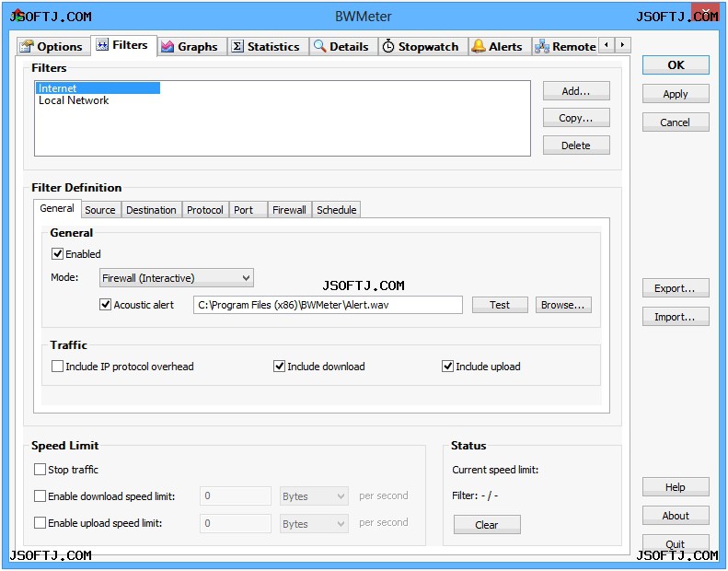728x571 pixels.
Task: Select the General filter definition tab
Action: [57, 209]
